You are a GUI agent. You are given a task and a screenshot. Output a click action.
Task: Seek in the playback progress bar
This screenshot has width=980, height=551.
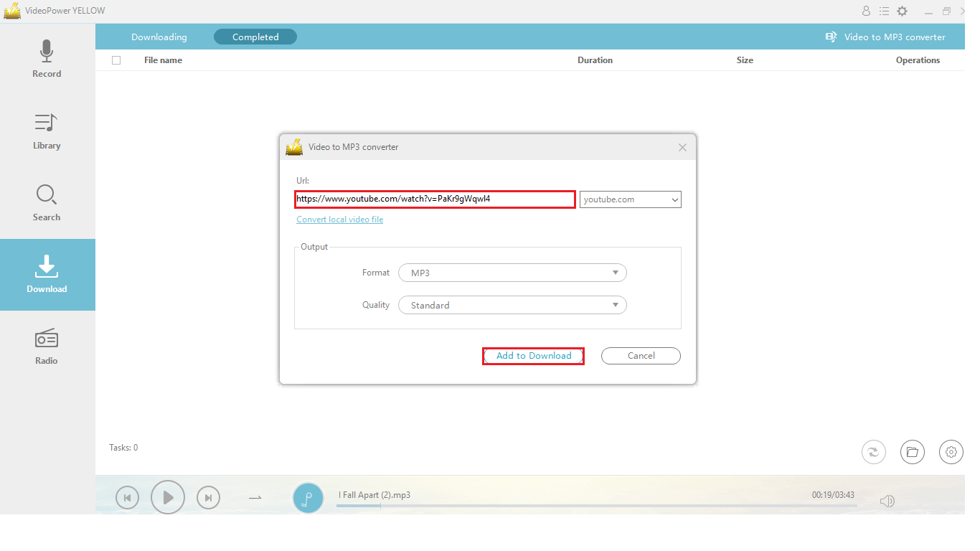tap(596, 506)
